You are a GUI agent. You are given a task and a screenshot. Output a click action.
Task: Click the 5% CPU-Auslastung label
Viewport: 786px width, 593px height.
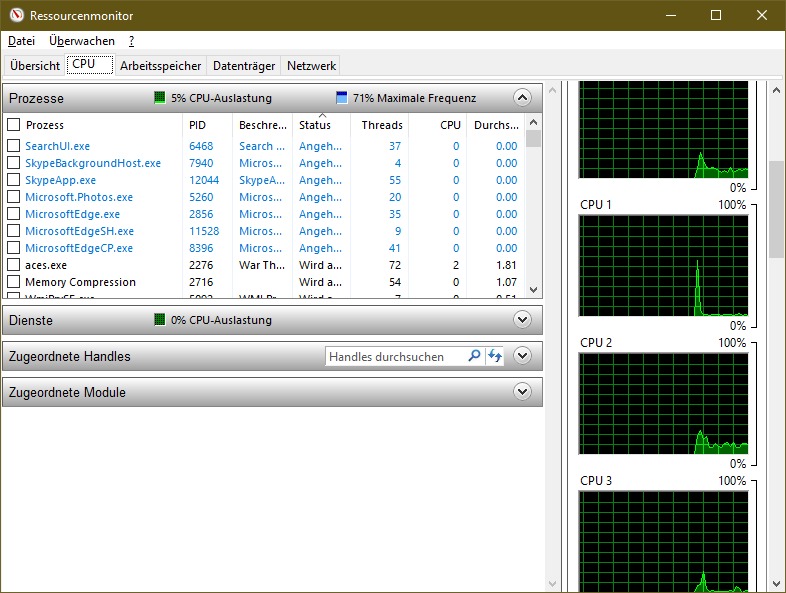(222, 98)
